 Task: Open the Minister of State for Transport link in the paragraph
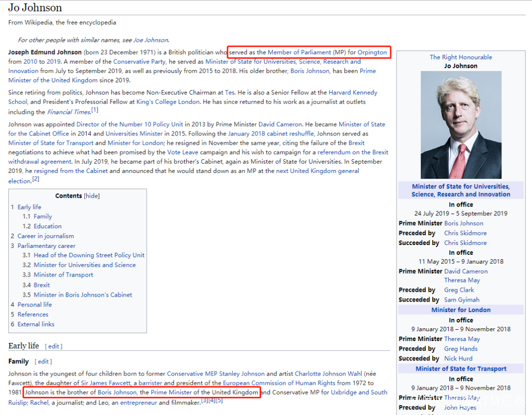point(51,143)
